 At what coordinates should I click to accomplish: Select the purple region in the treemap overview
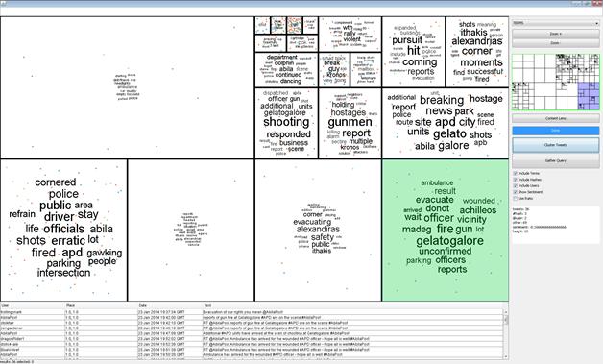pyautogui.click(x=589, y=96)
